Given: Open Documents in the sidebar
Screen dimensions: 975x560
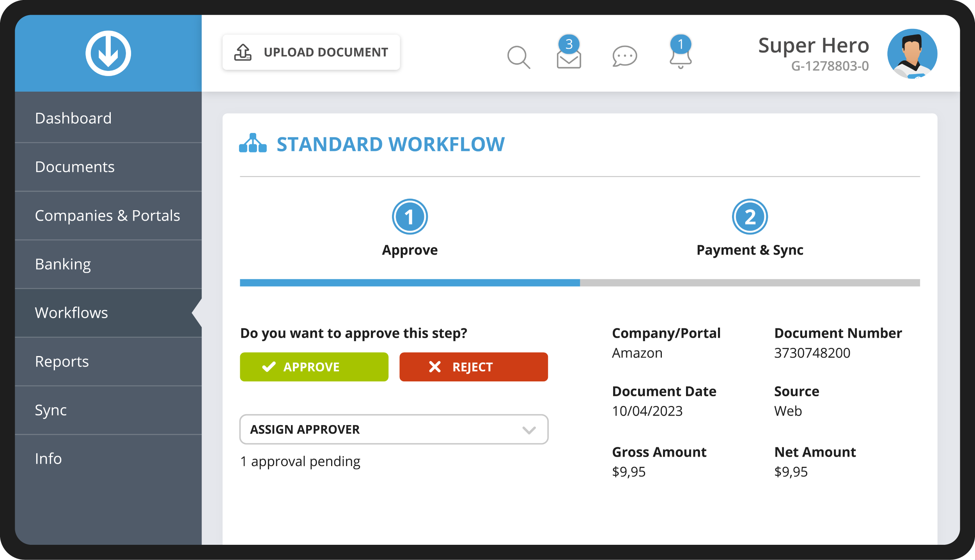Looking at the screenshot, I should click(108, 167).
